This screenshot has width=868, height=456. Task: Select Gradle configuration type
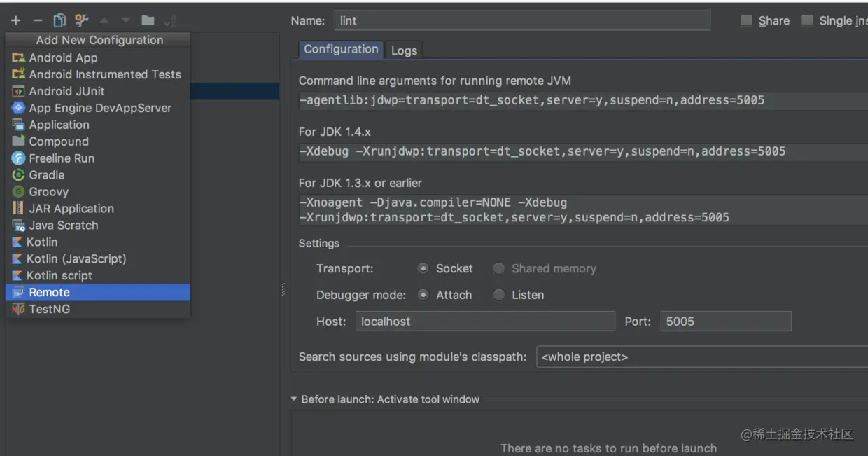(98, 175)
